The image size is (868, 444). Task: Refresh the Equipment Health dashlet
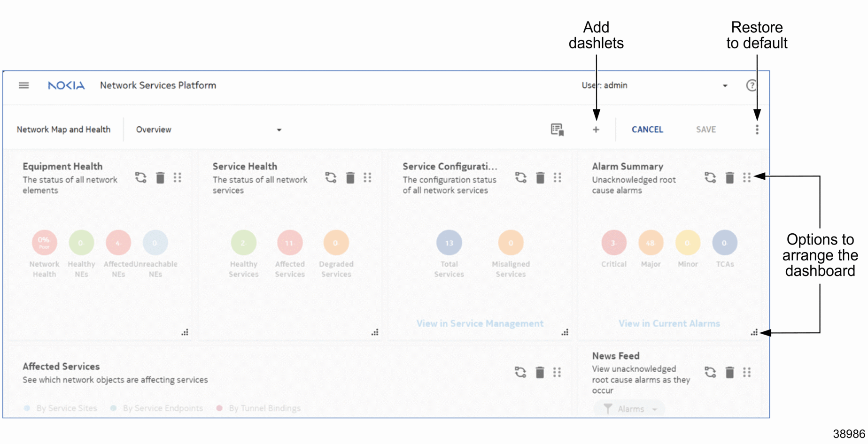(x=141, y=178)
